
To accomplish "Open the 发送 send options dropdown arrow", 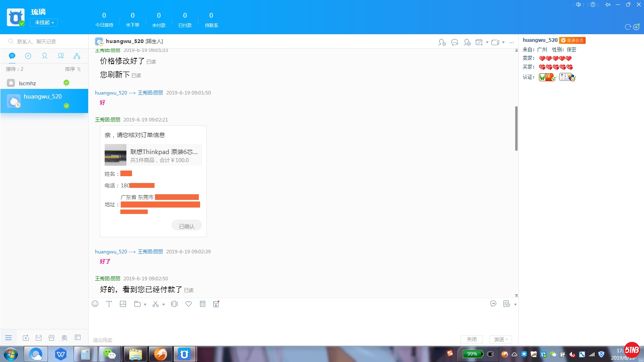I will (x=507, y=339).
